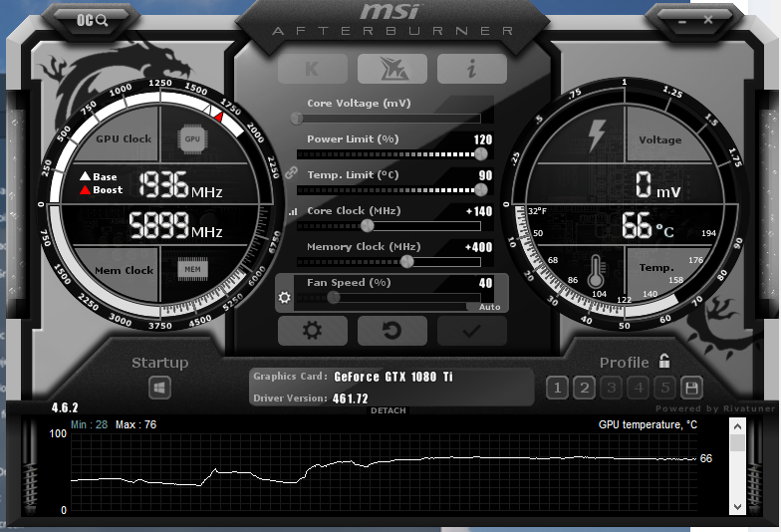Select profile slot 4

(639, 388)
